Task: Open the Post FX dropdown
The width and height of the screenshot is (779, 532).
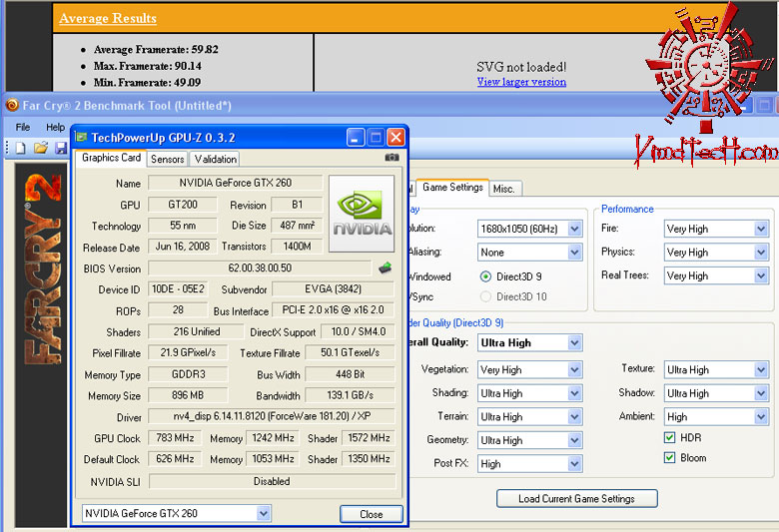Action: point(529,463)
